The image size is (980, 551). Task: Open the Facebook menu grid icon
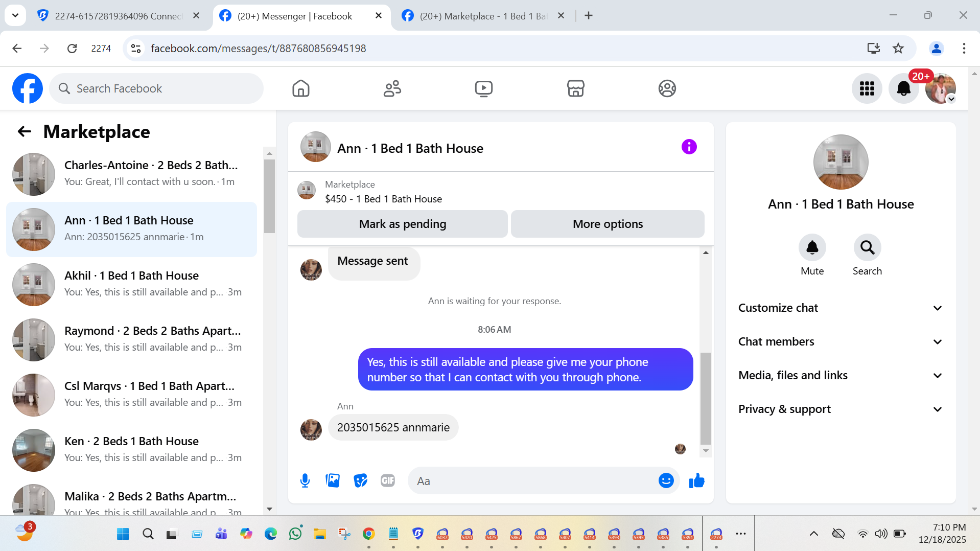[867, 88]
